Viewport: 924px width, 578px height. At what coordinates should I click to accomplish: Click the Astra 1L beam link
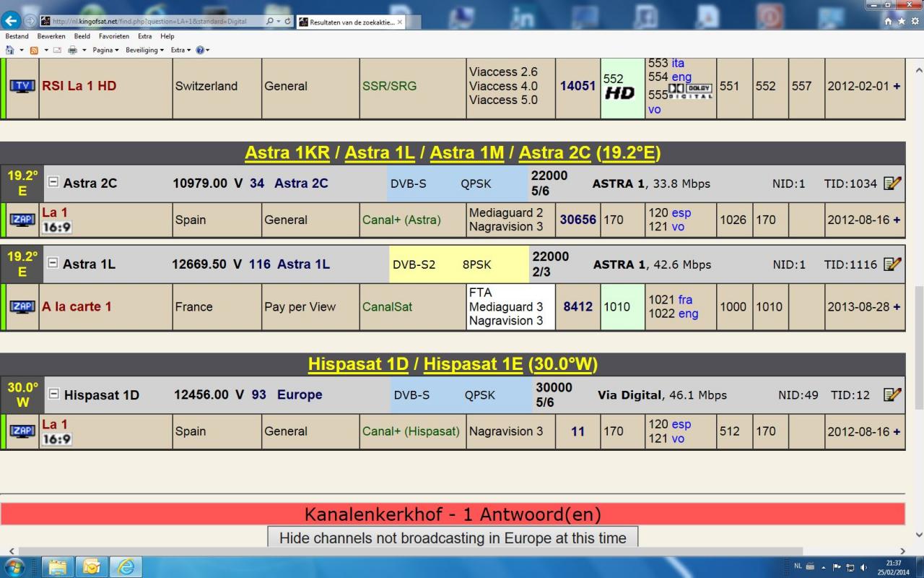click(x=303, y=264)
